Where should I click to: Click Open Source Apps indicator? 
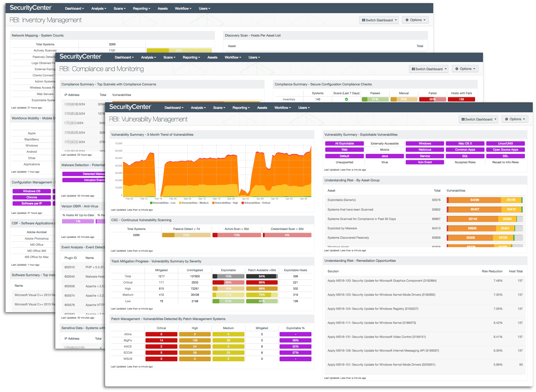(506, 150)
